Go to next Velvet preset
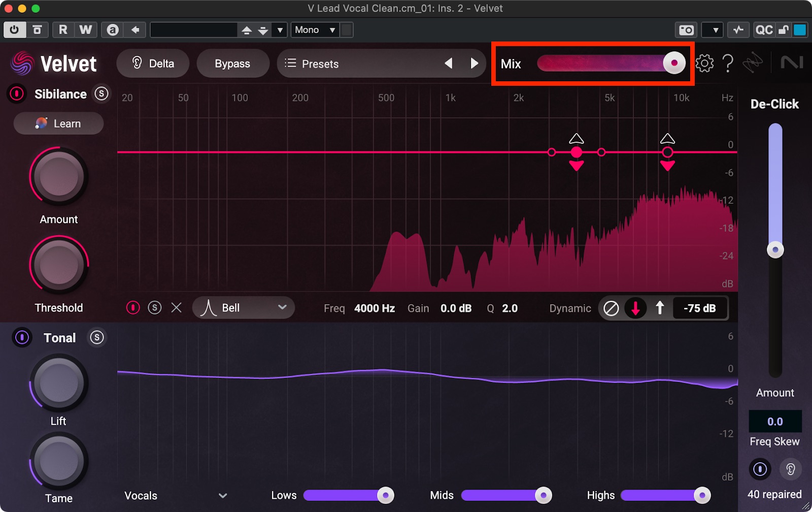The width and height of the screenshot is (812, 512). tap(475, 63)
